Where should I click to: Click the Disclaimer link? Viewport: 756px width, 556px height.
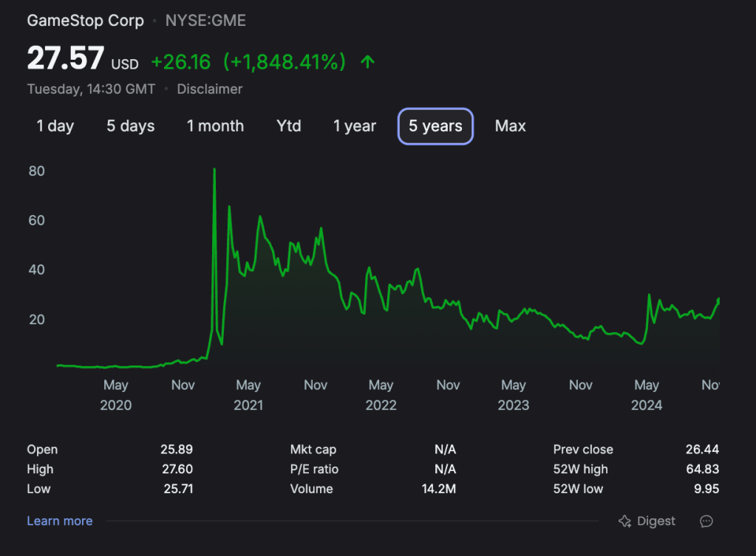coord(209,89)
